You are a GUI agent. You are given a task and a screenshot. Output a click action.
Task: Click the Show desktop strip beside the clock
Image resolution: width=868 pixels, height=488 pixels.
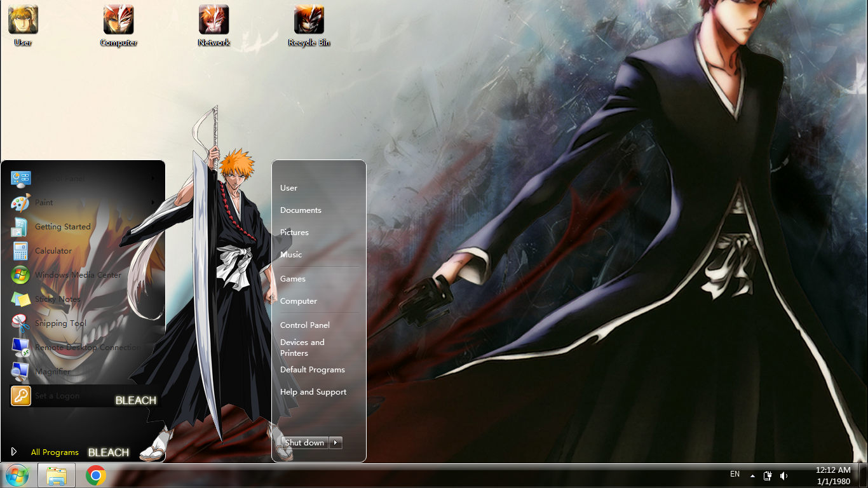pos(863,476)
